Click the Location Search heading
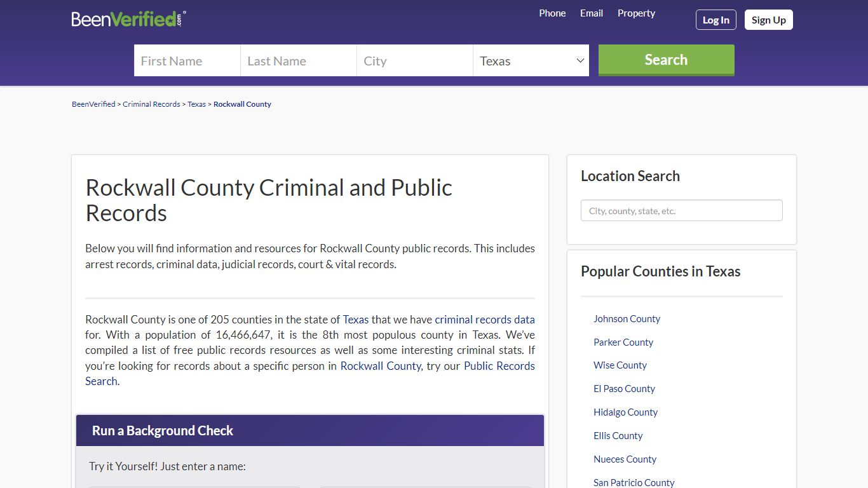 (x=630, y=176)
